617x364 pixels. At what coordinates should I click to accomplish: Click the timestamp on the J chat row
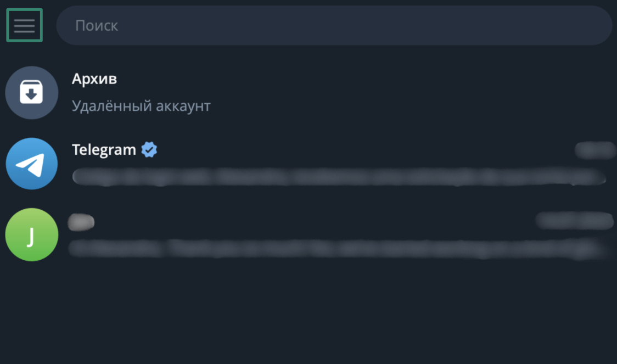pyautogui.click(x=574, y=220)
